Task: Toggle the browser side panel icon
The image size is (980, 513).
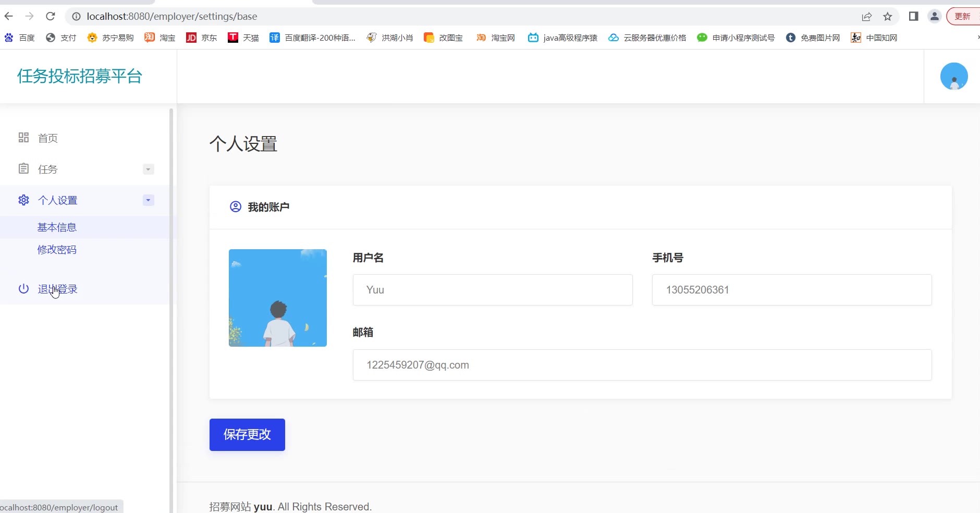Action: point(913,17)
